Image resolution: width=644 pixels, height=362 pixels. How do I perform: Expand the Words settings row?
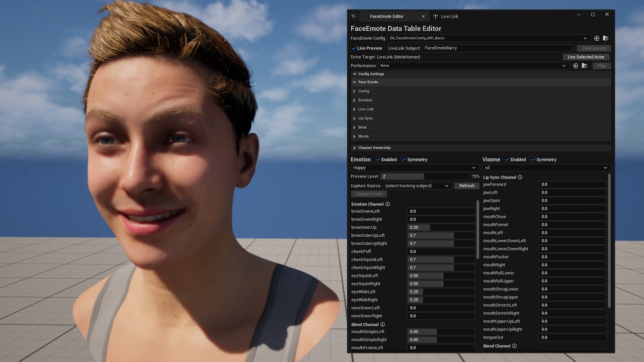(x=354, y=136)
